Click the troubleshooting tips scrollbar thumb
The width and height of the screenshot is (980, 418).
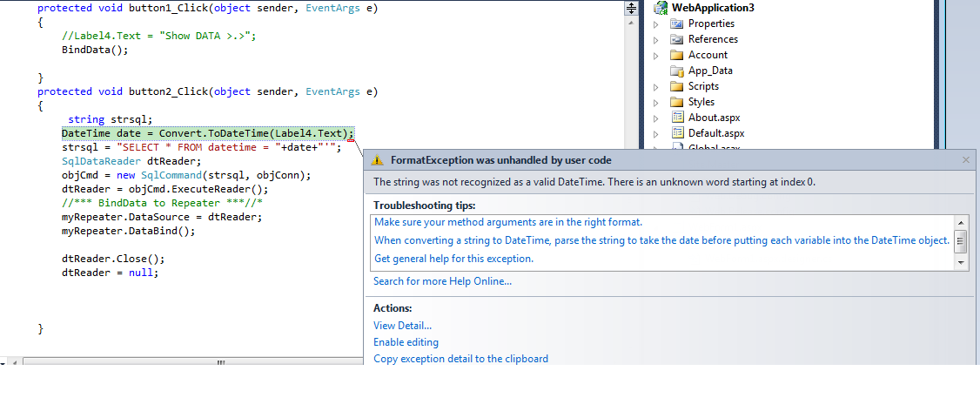coord(961,240)
